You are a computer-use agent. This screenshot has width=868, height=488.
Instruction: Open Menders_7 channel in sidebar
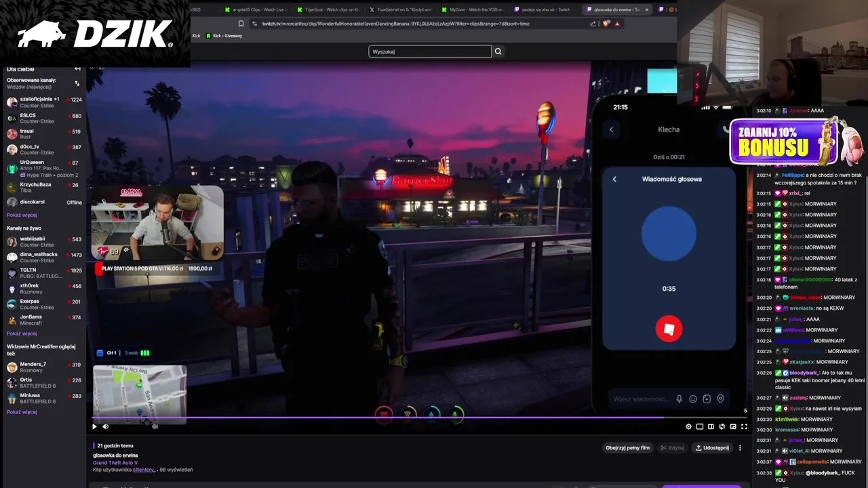pyautogui.click(x=44, y=367)
